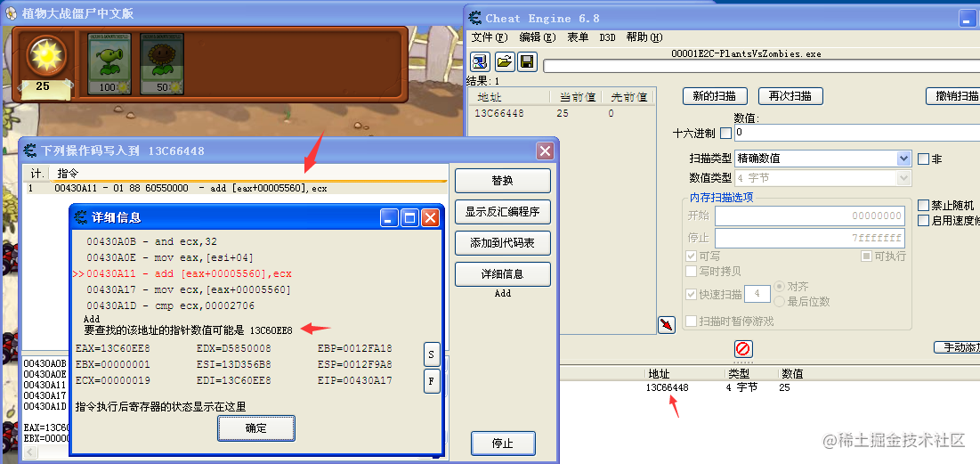Click the floppy disk save icon
Screen dimensions: 980x464
click(527, 61)
